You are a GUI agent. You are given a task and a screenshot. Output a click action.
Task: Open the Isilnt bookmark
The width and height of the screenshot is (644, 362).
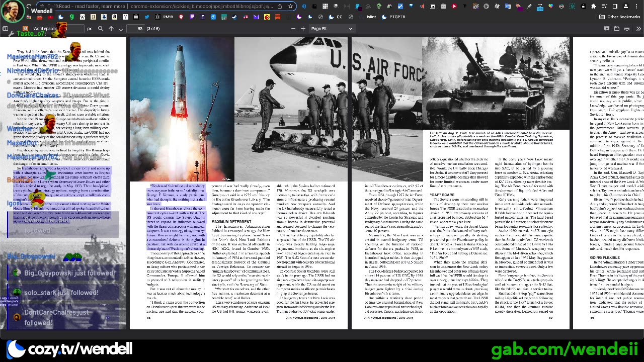coord(367,17)
